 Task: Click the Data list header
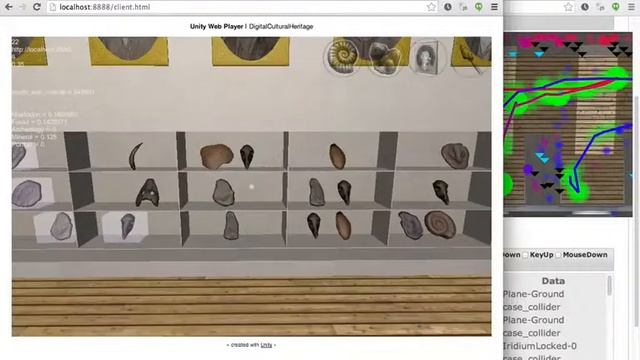pos(553,281)
